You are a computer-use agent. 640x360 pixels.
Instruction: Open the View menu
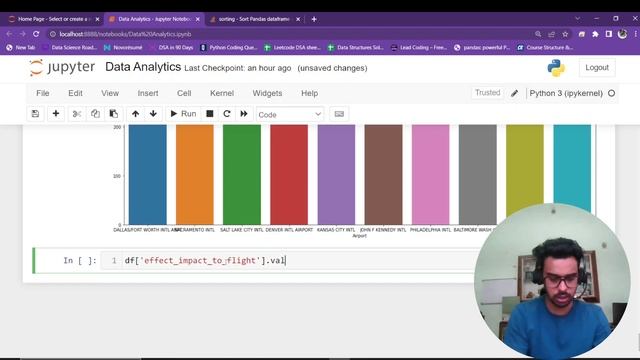tap(110, 93)
